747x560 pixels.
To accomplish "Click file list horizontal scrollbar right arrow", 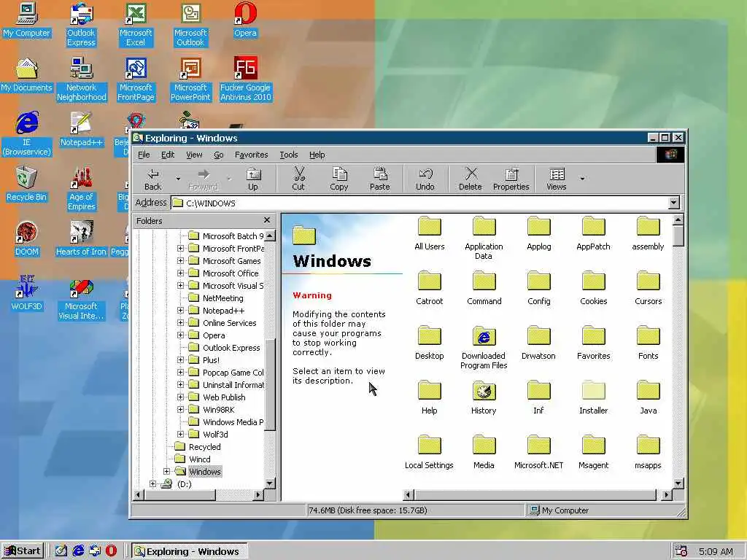I will click(667, 495).
